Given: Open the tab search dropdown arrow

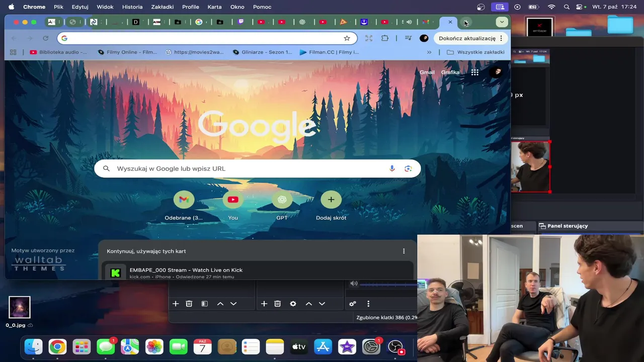Looking at the screenshot, I should 502,22.
